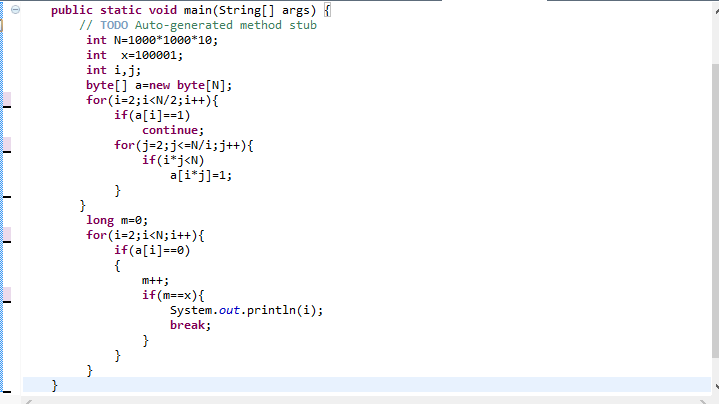Click the line 'if(m==x){'
719x404 pixels.
tap(173, 295)
